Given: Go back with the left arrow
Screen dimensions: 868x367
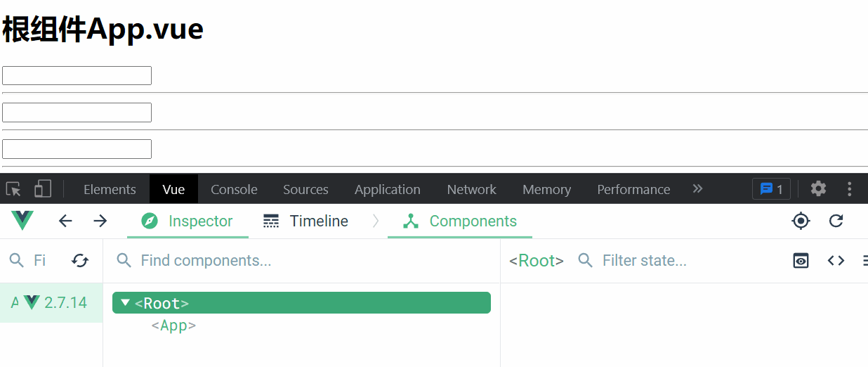Looking at the screenshot, I should coord(65,221).
